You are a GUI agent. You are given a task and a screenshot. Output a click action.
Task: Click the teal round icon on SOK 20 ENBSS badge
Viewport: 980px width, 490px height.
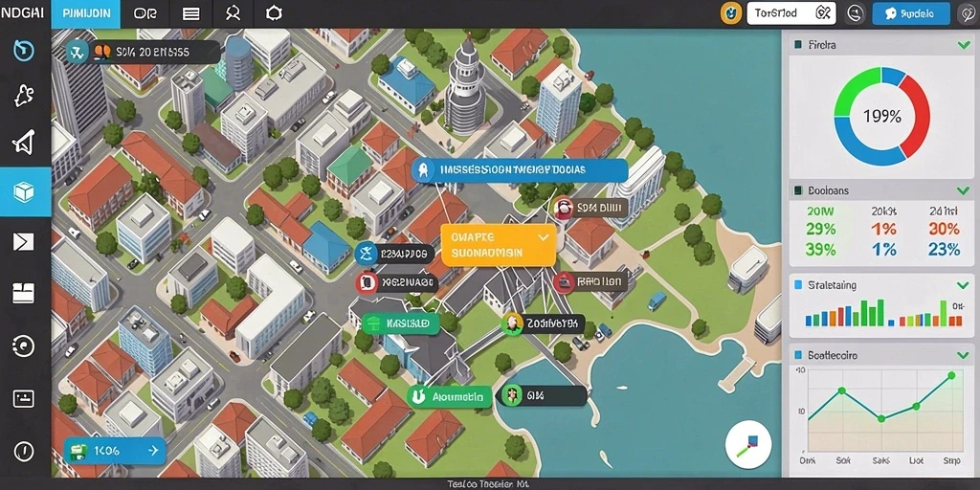[78, 53]
